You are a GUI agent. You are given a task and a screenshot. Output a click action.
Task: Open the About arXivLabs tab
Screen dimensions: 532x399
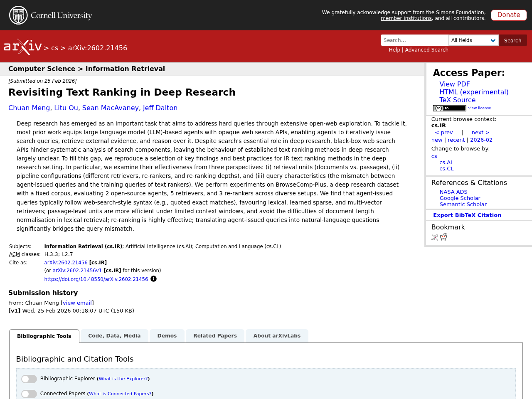point(277,335)
